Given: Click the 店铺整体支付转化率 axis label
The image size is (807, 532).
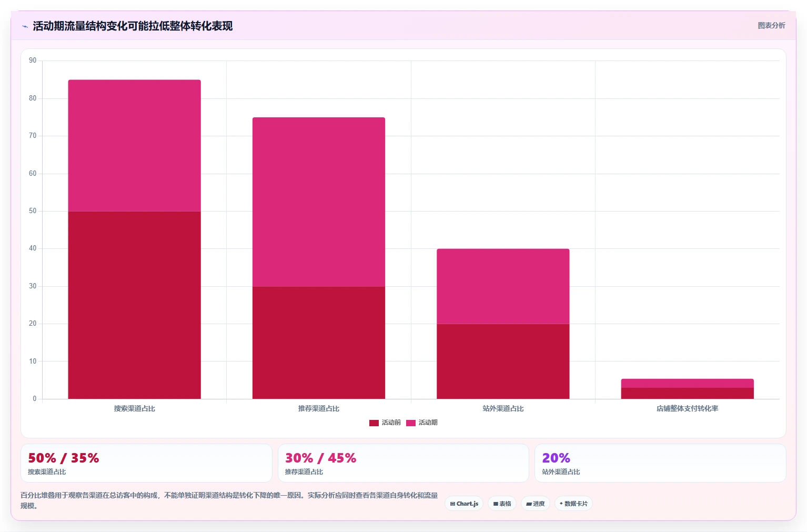Looking at the screenshot, I should tap(688, 408).
